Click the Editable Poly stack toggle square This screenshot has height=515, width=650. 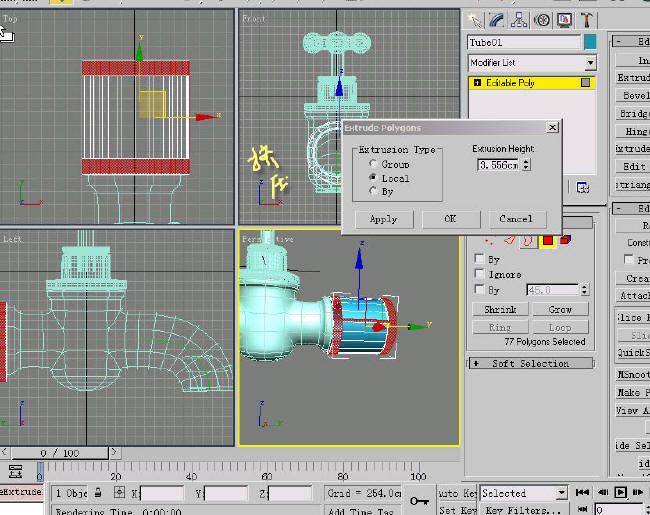(x=585, y=83)
